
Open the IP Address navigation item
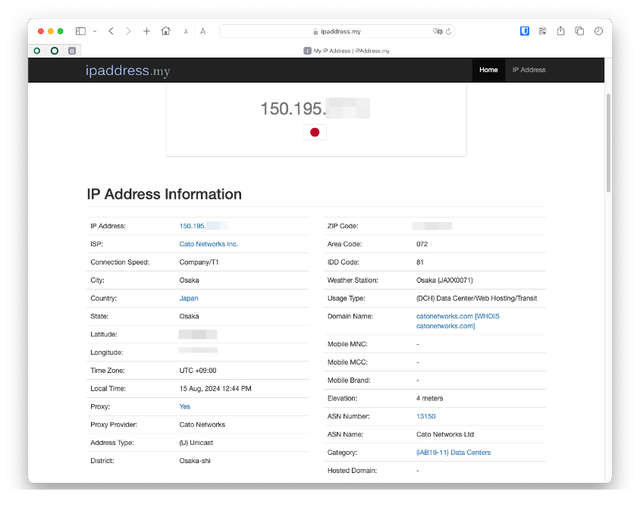click(x=529, y=70)
